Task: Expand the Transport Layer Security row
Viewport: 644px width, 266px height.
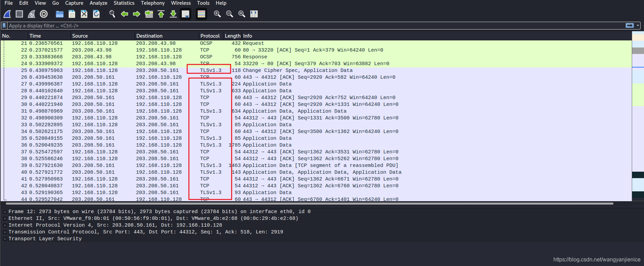Action: [x=5, y=239]
